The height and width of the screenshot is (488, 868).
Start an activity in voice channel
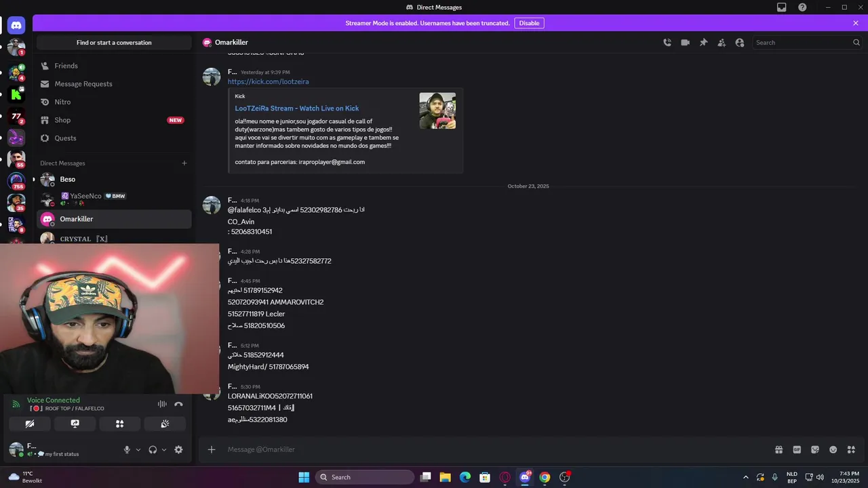coord(119,424)
